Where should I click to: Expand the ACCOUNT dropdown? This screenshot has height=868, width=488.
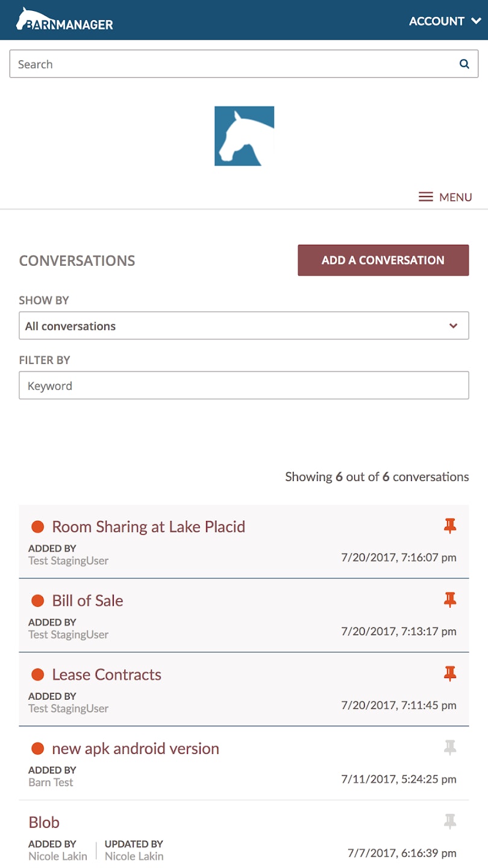[x=445, y=21]
